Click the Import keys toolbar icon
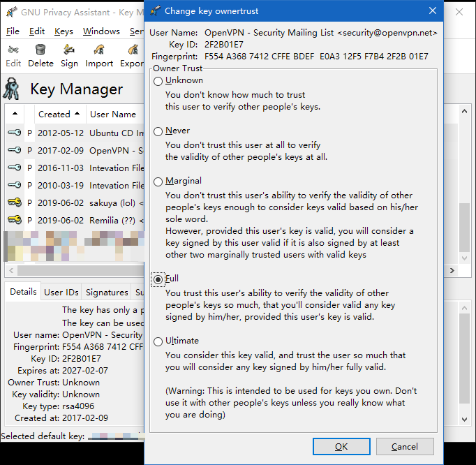Image resolution: width=476 pixels, height=465 pixels. coord(99,50)
